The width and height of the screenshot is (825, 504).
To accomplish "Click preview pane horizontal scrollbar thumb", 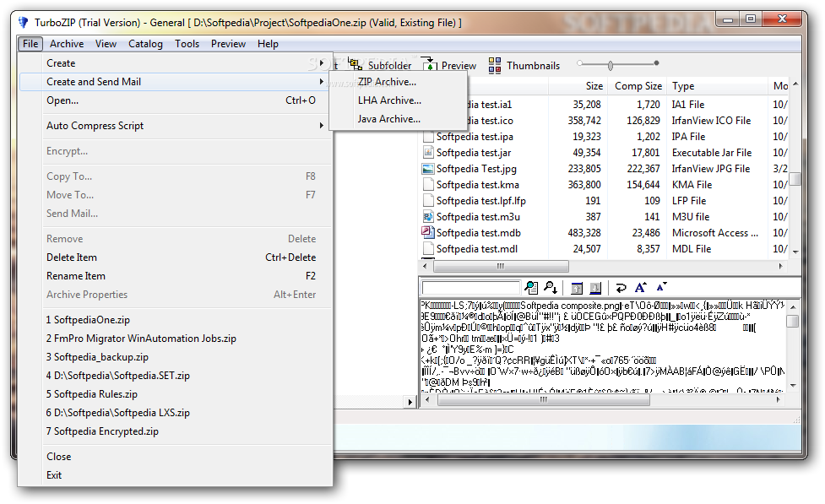I will [544, 400].
